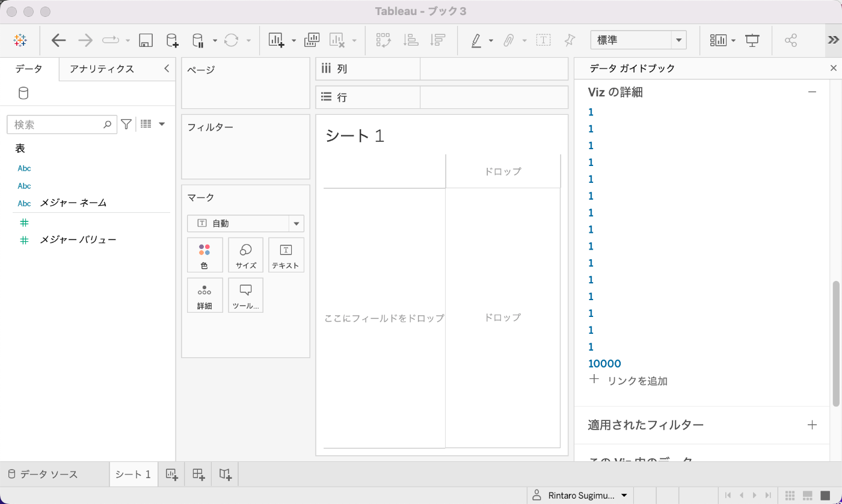Click the filter funnel icon in Data pane
The height and width of the screenshot is (504, 842).
click(x=126, y=124)
